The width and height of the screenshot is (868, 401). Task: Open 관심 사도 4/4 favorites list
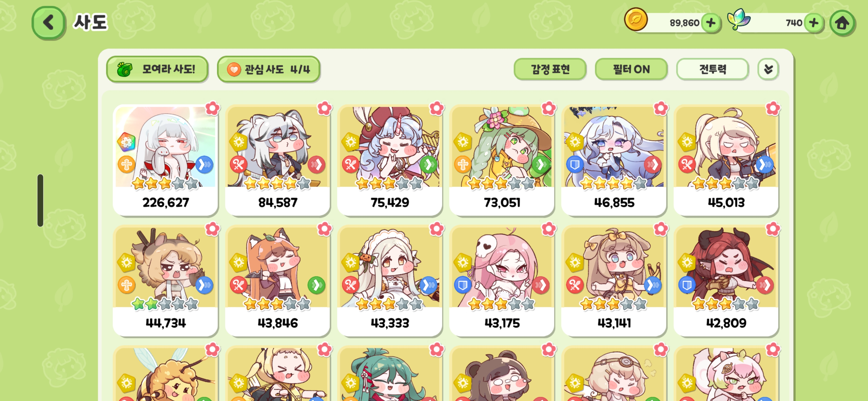coord(268,69)
